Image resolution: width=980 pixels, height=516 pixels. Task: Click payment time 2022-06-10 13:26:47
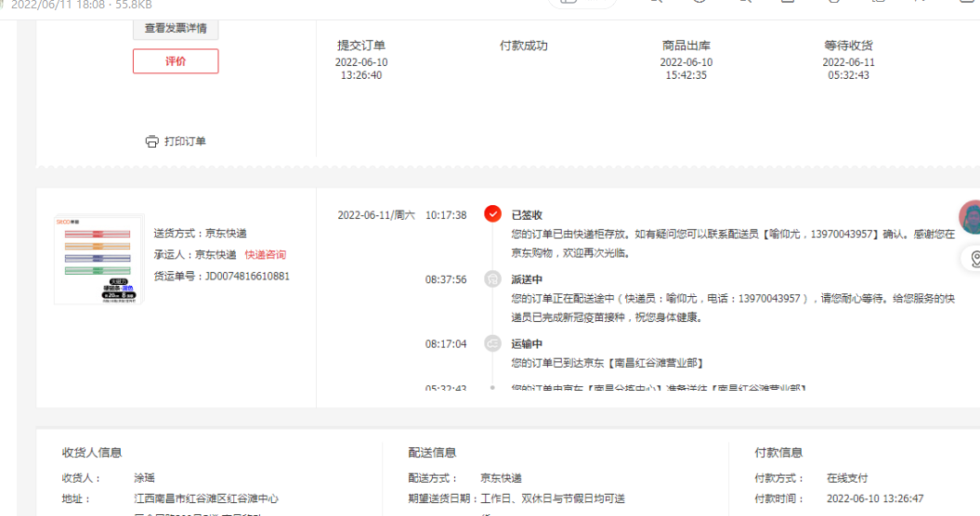[875, 498]
